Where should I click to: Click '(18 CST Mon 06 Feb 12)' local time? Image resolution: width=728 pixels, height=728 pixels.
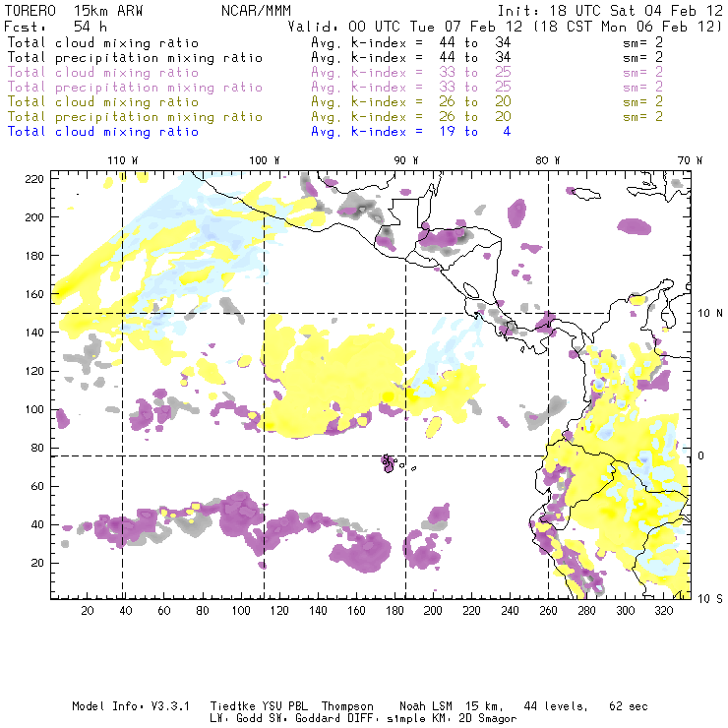628,27
